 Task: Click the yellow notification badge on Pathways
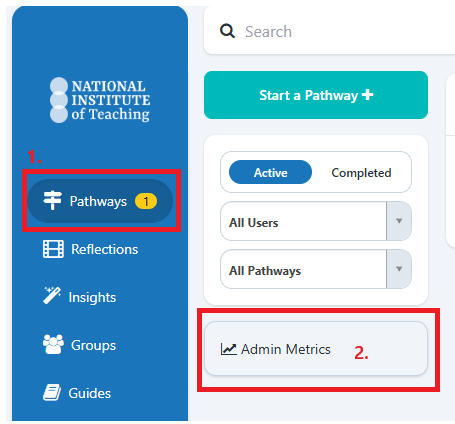click(x=146, y=201)
